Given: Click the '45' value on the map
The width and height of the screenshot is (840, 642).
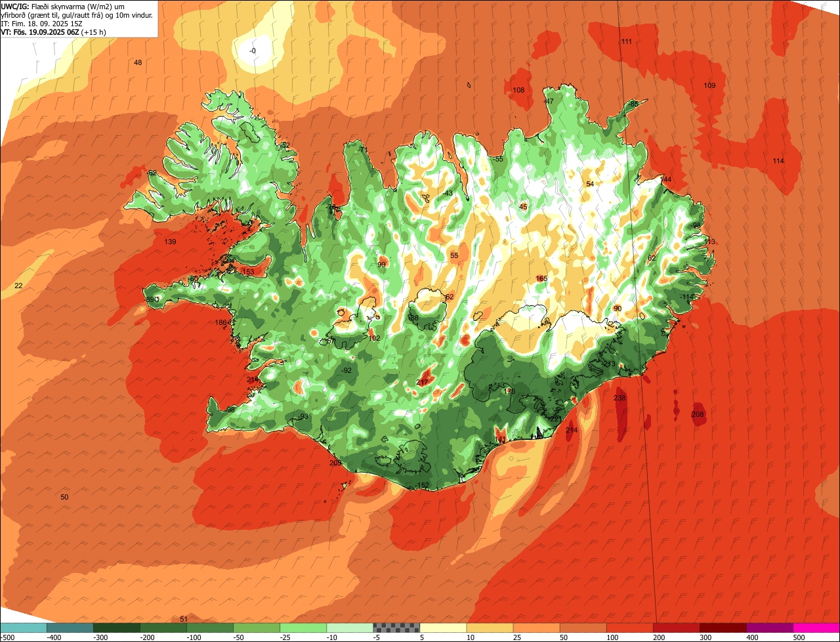Looking at the screenshot, I should pos(523,207).
